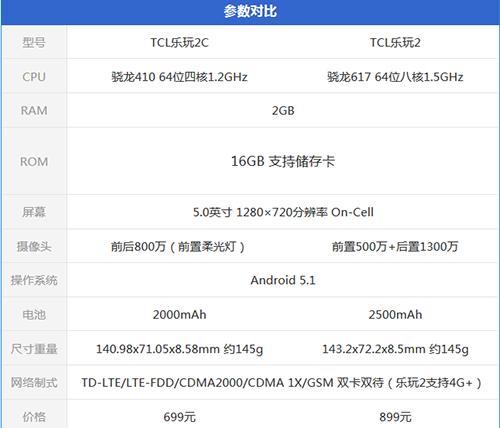
Task: Click 骁龙617 64位八核1.5GHz cell
Action: coord(395,77)
